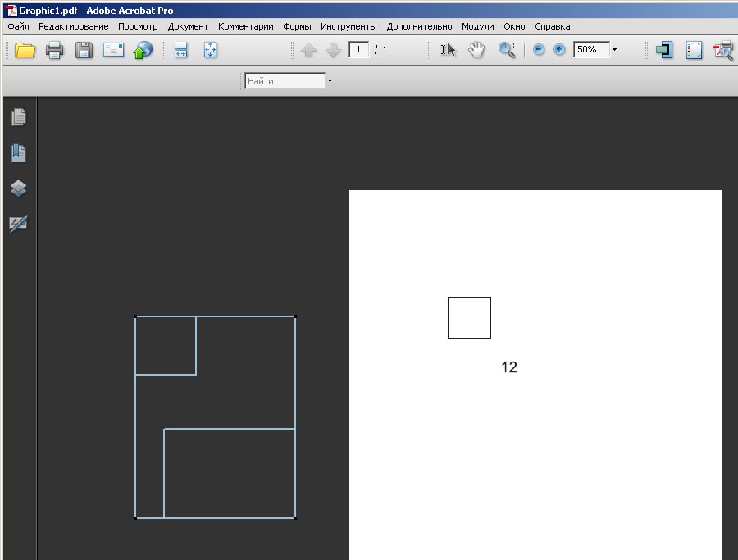This screenshot has height=560, width=738.
Task: Open the Окно menu
Action: [514, 26]
